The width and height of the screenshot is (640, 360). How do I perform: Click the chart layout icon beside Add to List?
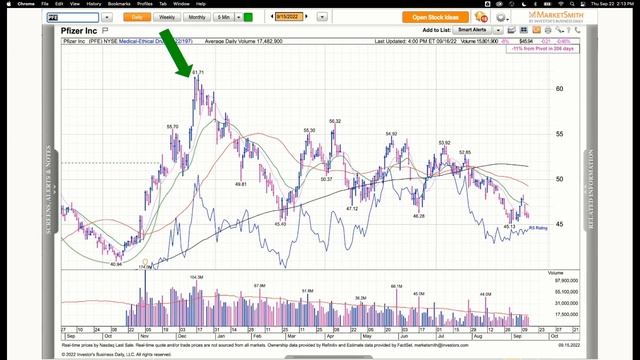pos(511,30)
